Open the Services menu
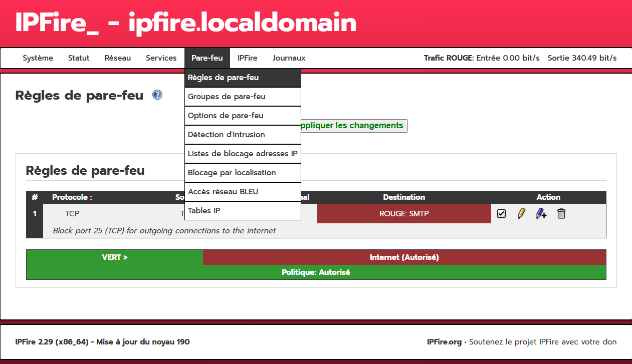 161,58
